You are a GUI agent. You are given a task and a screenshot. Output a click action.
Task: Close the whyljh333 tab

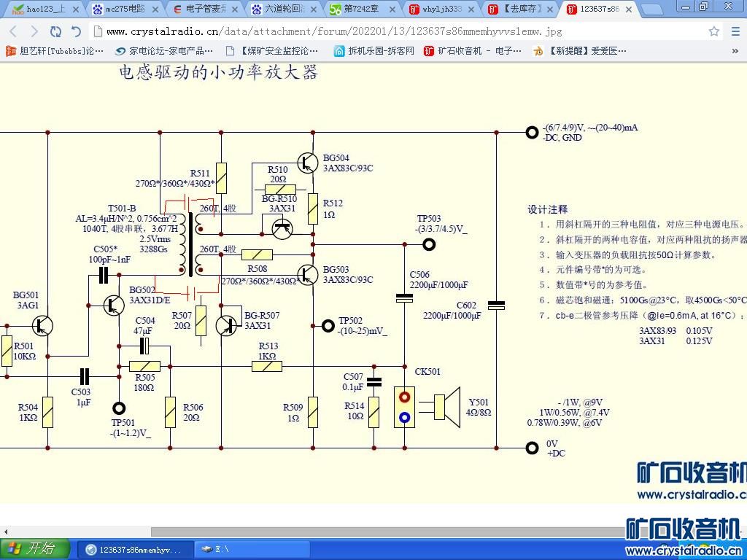point(472,9)
